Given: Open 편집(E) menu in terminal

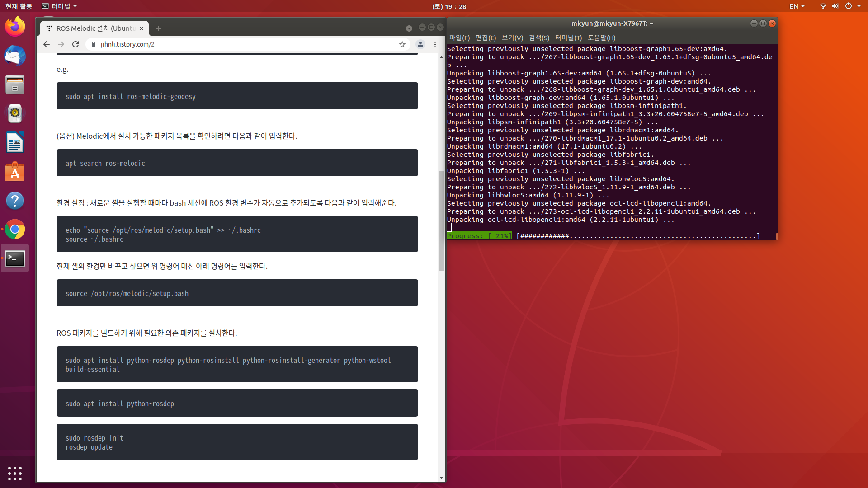Looking at the screenshot, I should (486, 38).
